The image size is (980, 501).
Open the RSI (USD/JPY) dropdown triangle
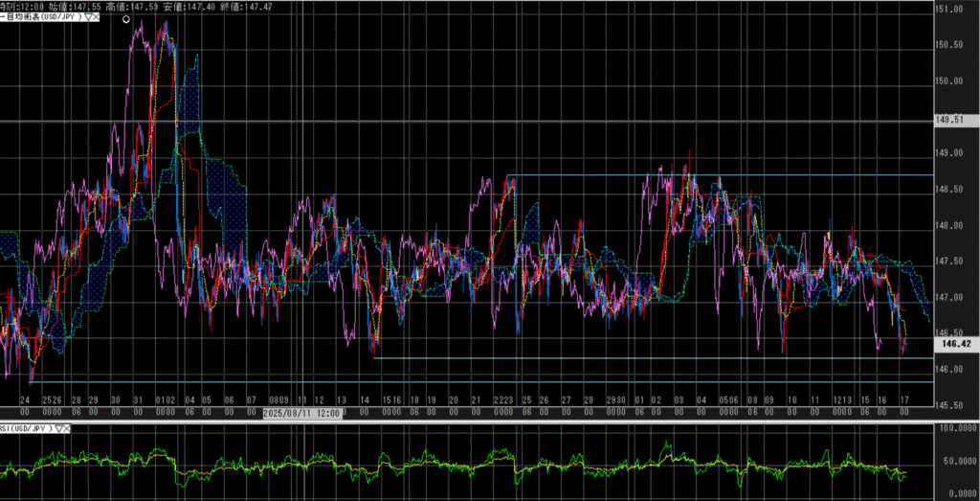tap(60, 428)
